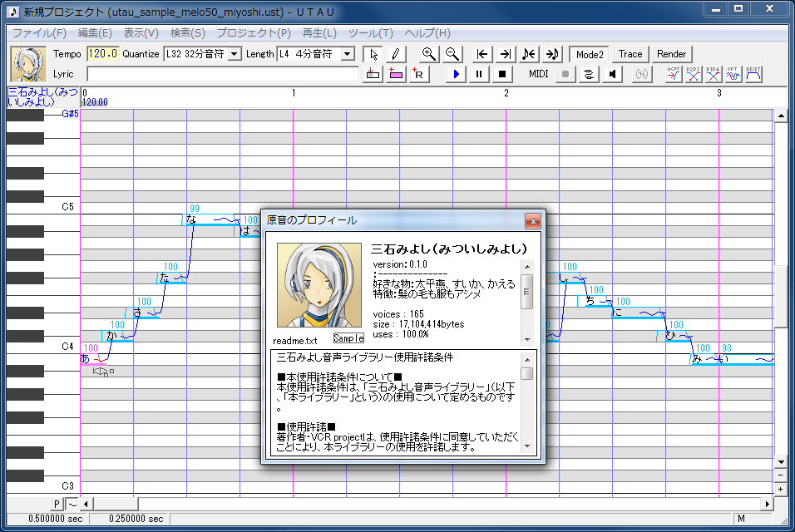This screenshot has width=795, height=532.
Task: Click the OPT pitch optimize icon
Action: pos(733,74)
